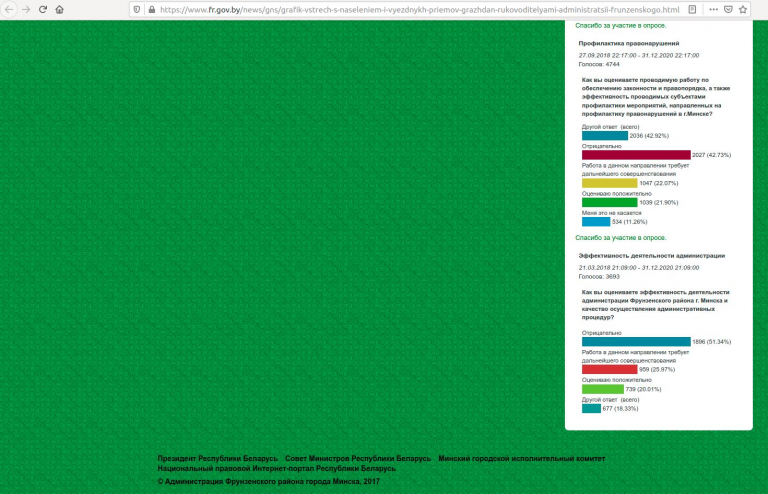Open the Президент Республики Беларусь link
768x494 pixels.
pos(217,458)
